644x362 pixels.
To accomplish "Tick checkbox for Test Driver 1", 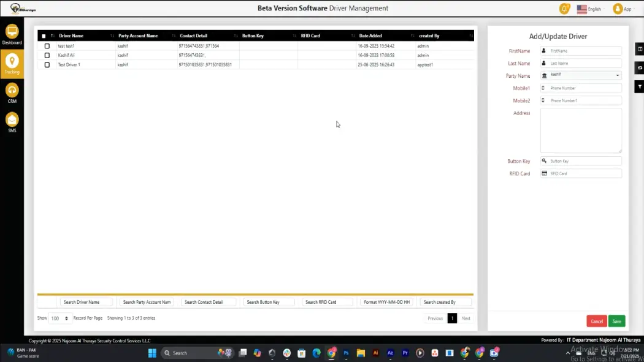I will (47, 65).
